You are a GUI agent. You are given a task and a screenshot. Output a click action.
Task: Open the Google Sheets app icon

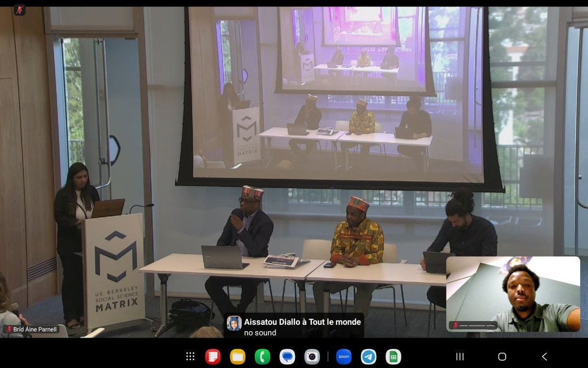[x=393, y=357]
